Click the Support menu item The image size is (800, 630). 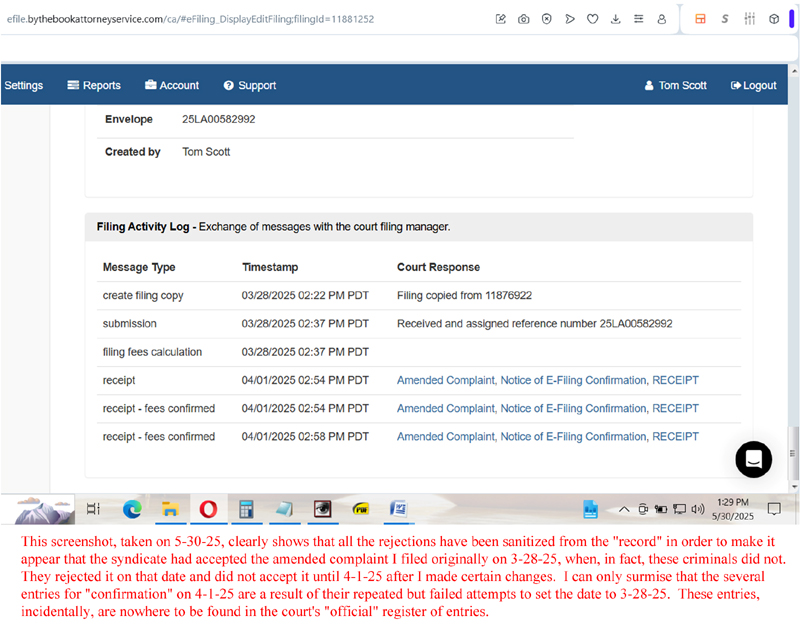point(249,85)
